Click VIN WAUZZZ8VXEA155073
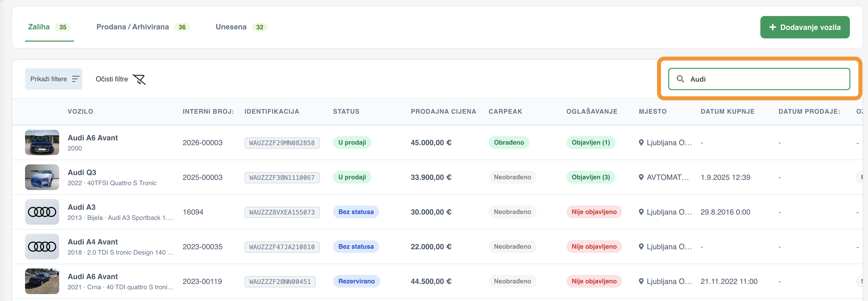Image resolution: width=868 pixels, height=301 pixels. [x=282, y=212]
